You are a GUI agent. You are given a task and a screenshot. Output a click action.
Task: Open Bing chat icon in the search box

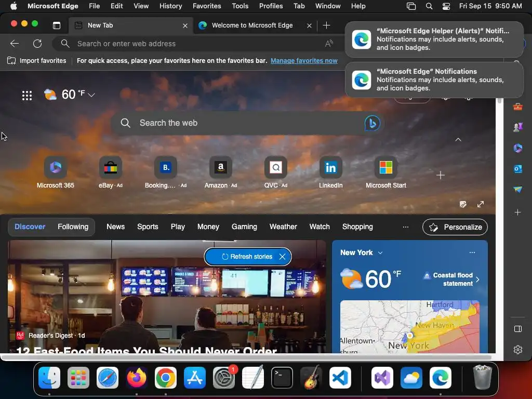pyautogui.click(x=372, y=123)
